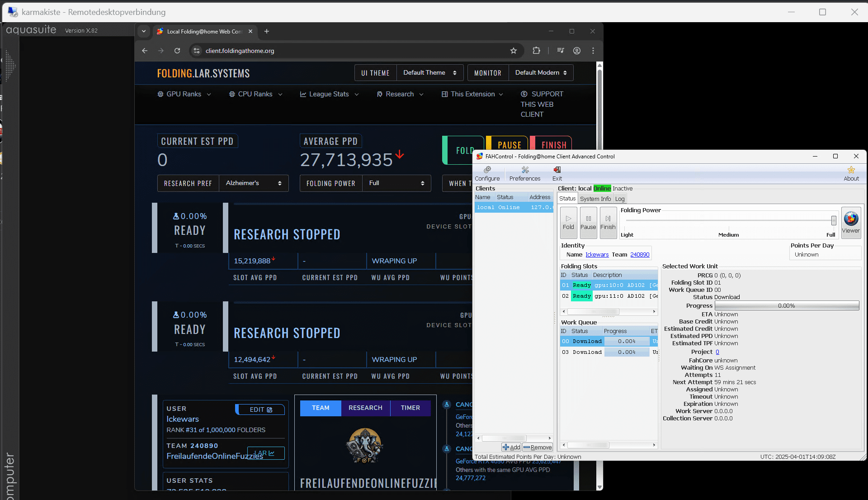Switch to the RESEARCH tab

(365, 408)
